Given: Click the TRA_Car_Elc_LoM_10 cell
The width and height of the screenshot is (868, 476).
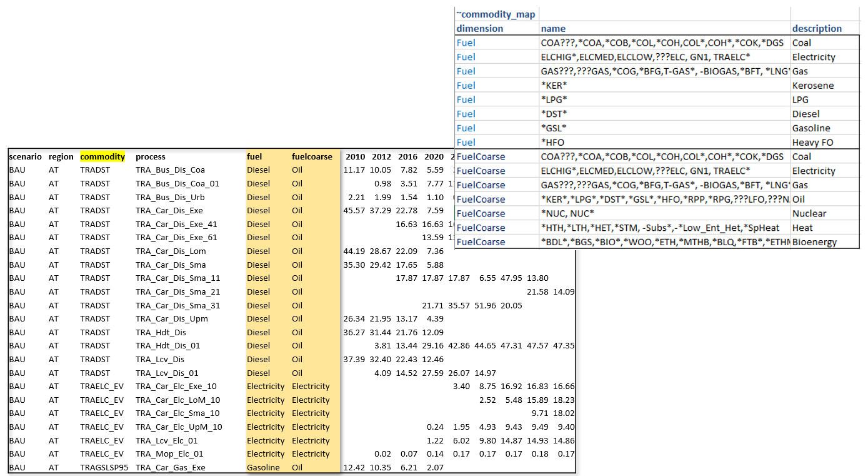Looking at the screenshot, I should (177, 400).
